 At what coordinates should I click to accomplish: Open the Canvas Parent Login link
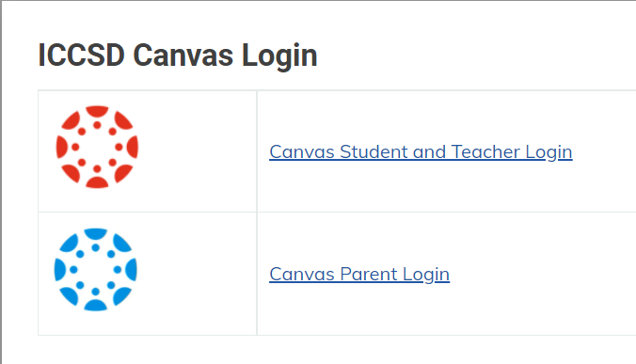359,275
